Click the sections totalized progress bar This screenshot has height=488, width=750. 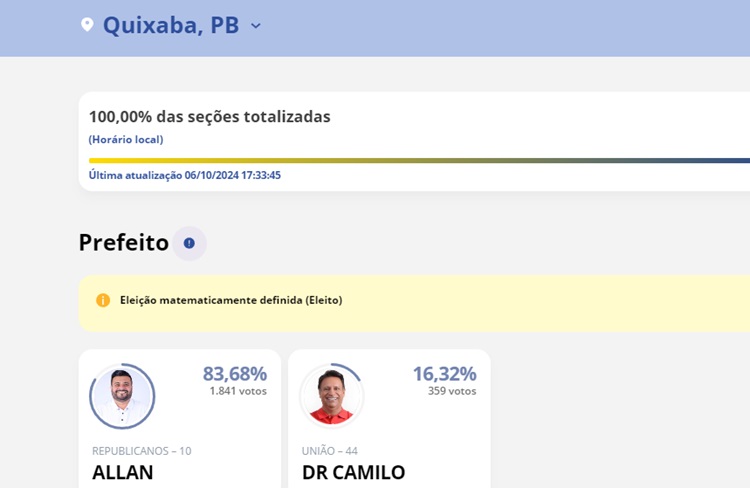tap(419, 161)
